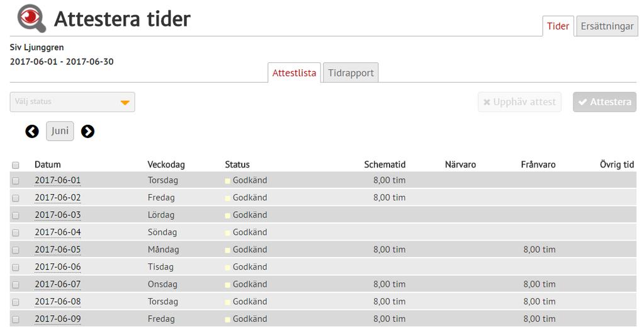The height and width of the screenshot is (327, 644).
Task: Open the 2017-06-06 date link
Action: pyautogui.click(x=57, y=267)
